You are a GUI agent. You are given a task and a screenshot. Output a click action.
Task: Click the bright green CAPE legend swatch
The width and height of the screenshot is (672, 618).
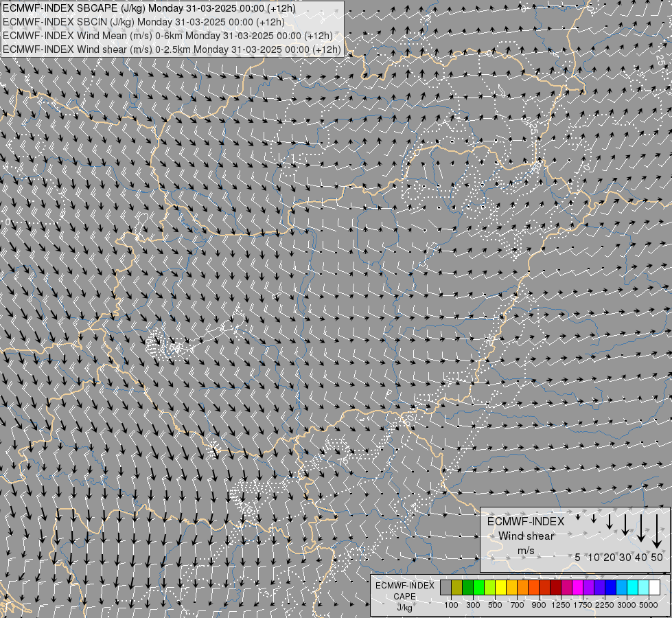click(x=478, y=587)
